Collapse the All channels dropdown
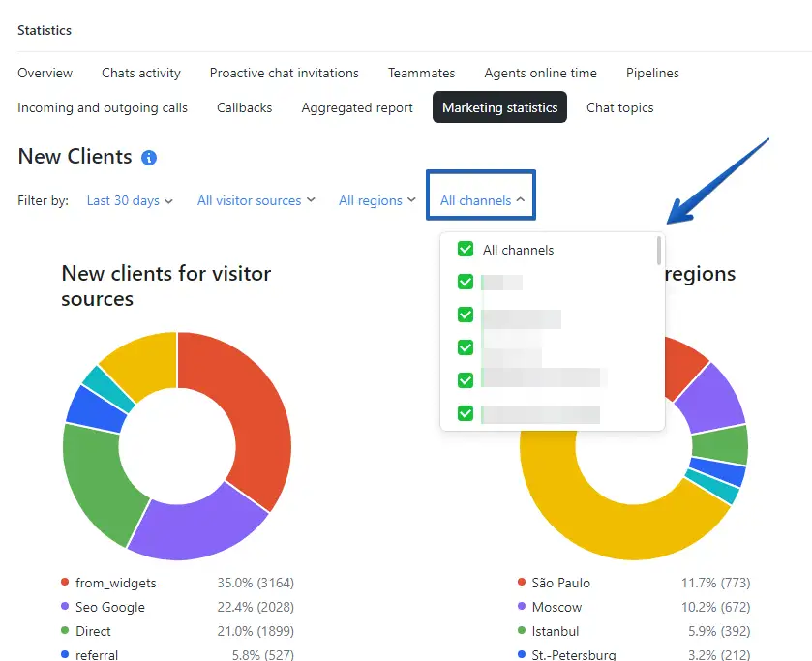This screenshot has height=661, width=812. pos(482,200)
